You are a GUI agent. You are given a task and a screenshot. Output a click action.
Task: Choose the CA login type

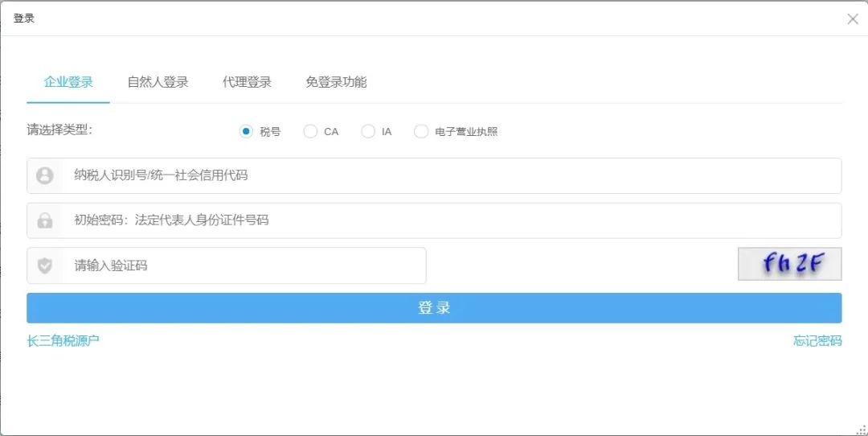[x=310, y=131]
